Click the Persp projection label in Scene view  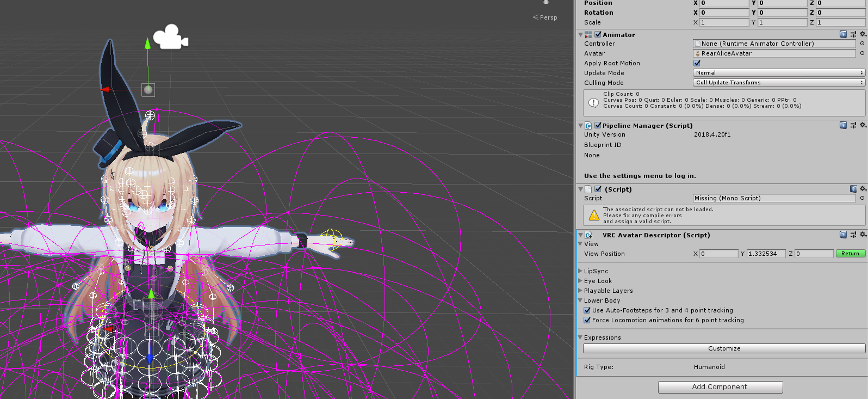tap(549, 17)
